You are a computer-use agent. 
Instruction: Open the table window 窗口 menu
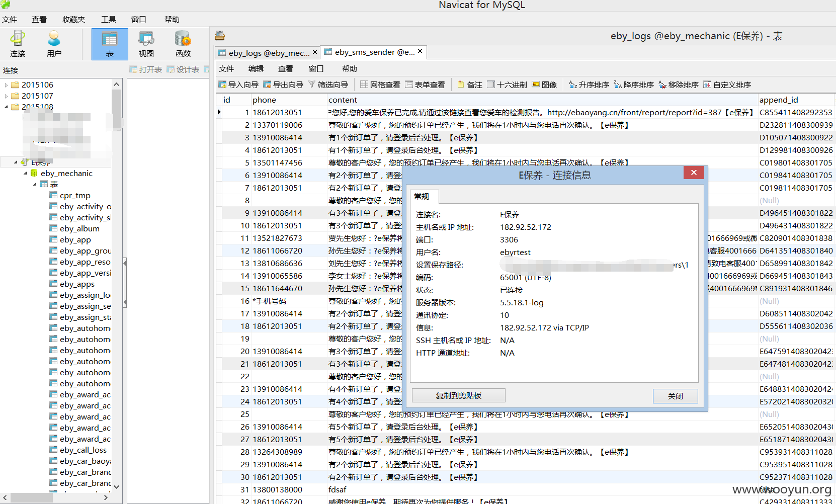[316, 68]
